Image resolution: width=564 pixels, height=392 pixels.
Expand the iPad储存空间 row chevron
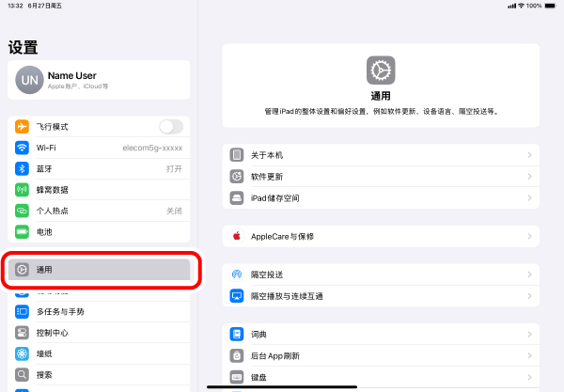pyautogui.click(x=529, y=198)
